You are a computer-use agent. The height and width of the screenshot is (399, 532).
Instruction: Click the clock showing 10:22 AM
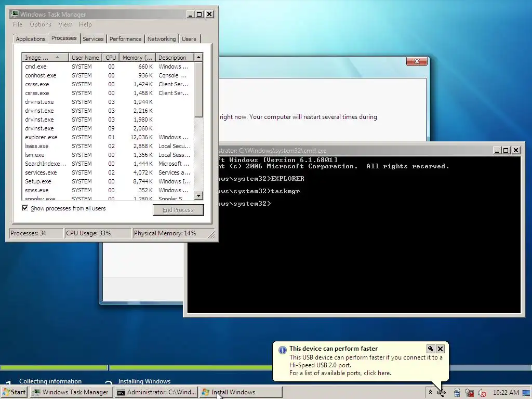(x=506, y=393)
